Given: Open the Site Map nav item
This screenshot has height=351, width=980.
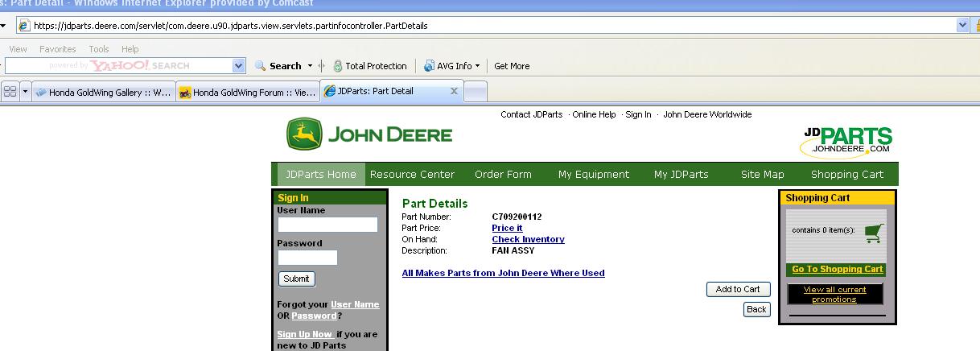Looking at the screenshot, I should 763,174.
